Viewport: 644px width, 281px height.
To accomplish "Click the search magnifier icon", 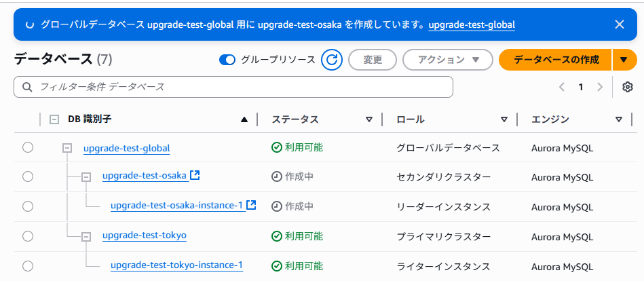I will [x=27, y=87].
